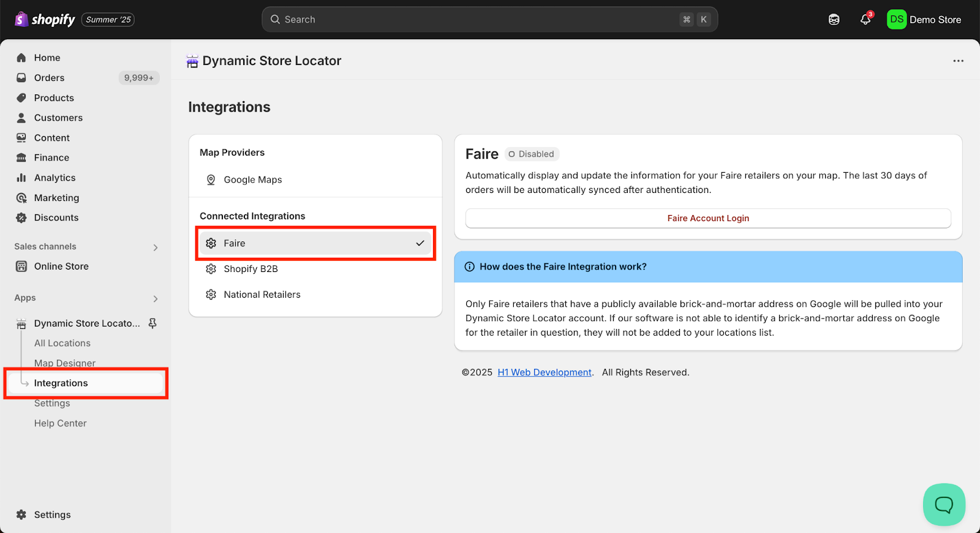
Task: Open the Demo Store account menu
Action: [924, 20]
